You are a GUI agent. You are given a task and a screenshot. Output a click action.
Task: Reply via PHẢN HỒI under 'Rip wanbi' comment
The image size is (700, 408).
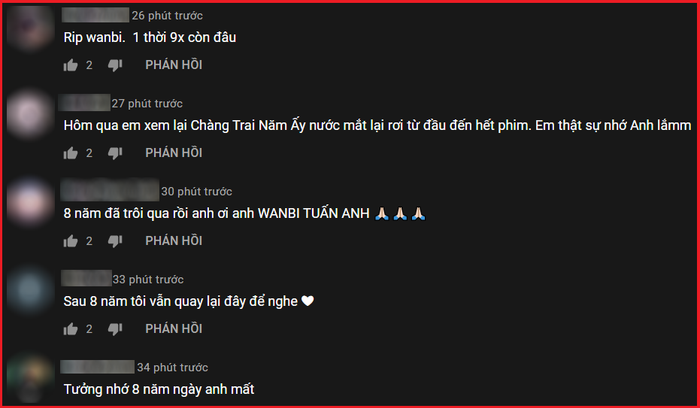point(174,65)
